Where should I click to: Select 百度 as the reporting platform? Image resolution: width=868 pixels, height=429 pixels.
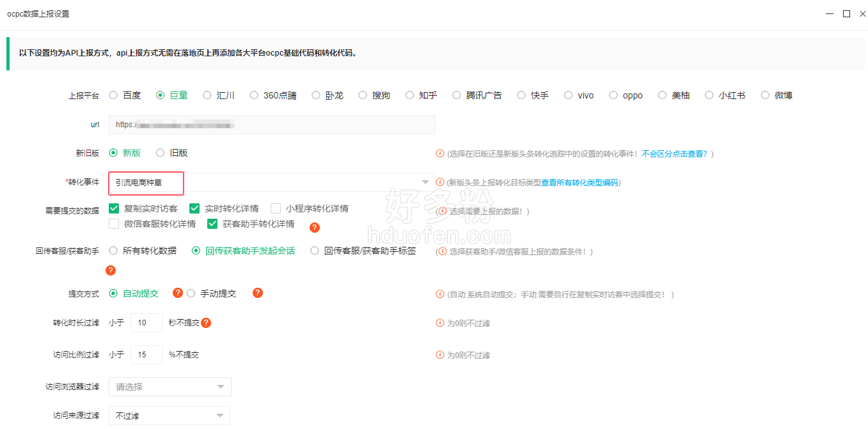114,95
